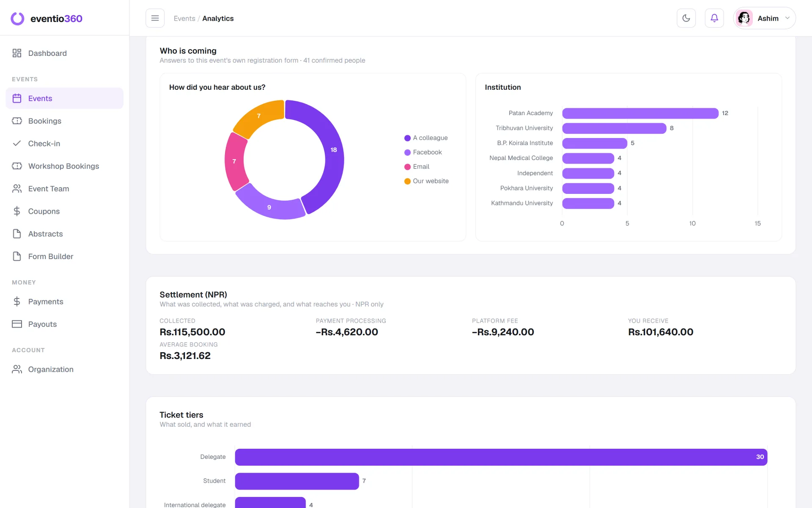The height and width of the screenshot is (508, 812).
Task: Toggle Our website legend color dot
Action: pyautogui.click(x=407, y=181)
